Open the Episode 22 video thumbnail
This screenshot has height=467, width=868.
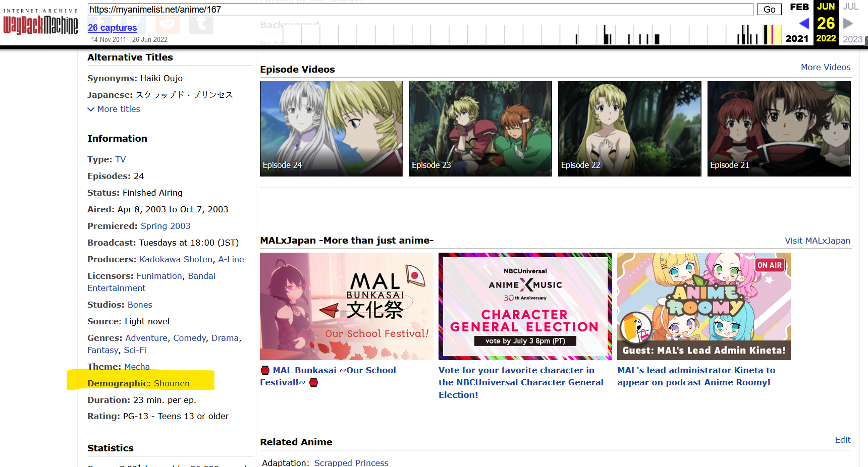click(629, 129)
